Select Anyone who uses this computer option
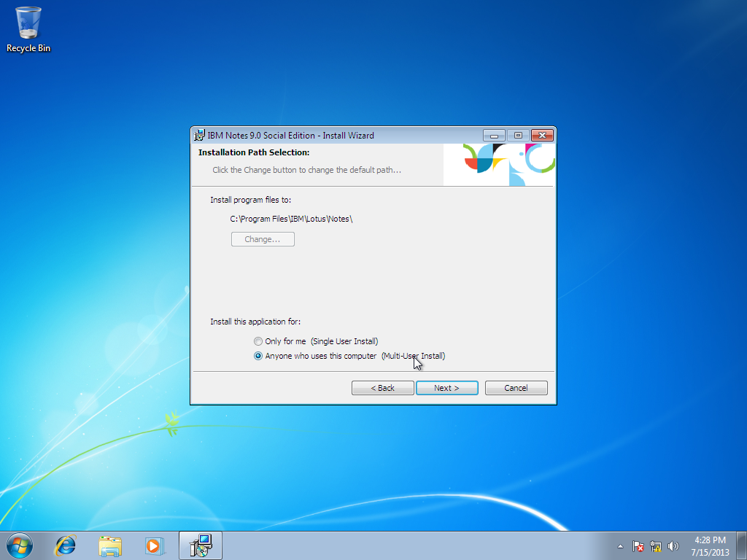Image resolution: width=747 pixels, height=560 pixels. point(258,356)
